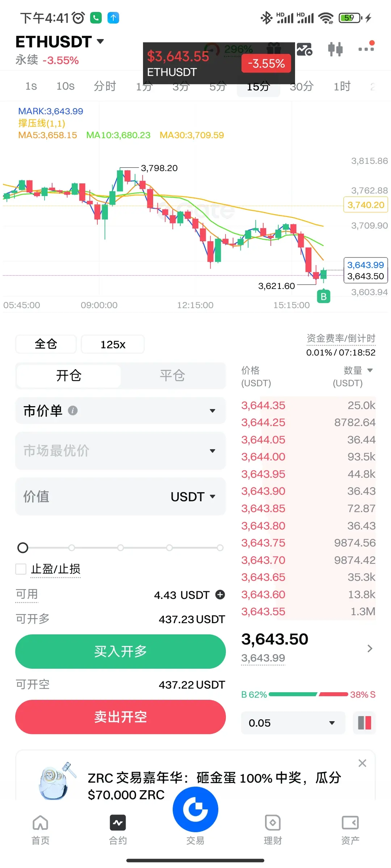Viewport: 391px width, 868px height.
Task: Tap the red 卖出开空 button
Action: [121, 717]
